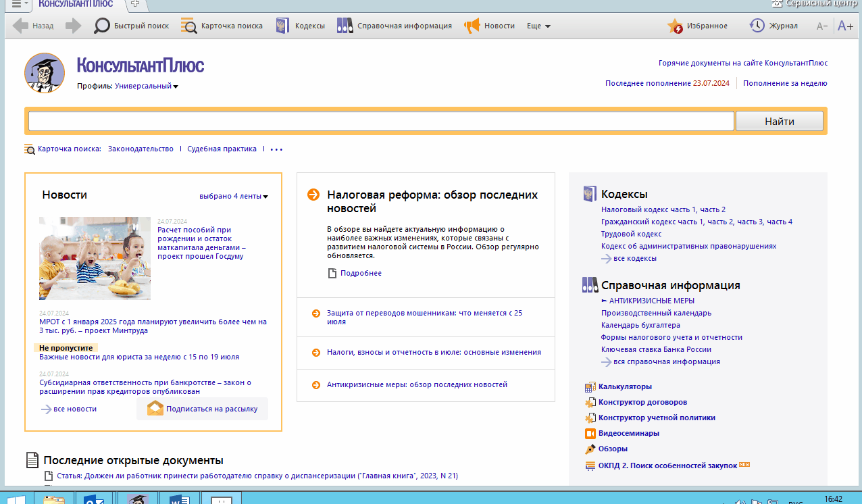Open the Календарь бухгалтера link
862x504 pixels.
coord(640,326)
